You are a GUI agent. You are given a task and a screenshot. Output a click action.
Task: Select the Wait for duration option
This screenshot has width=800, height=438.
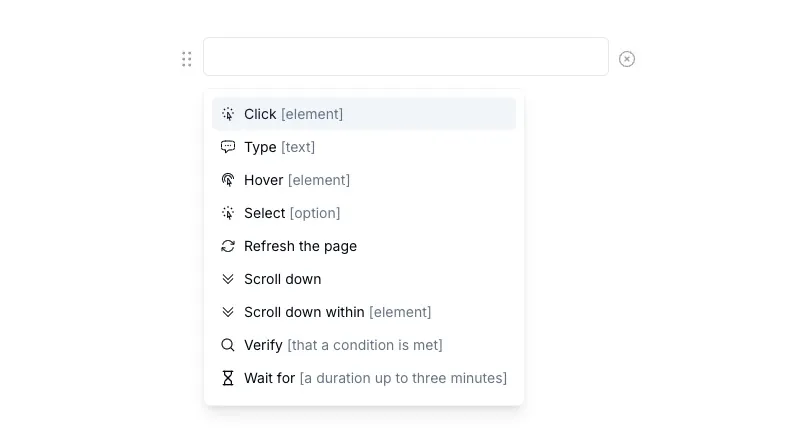coord(375,378)
